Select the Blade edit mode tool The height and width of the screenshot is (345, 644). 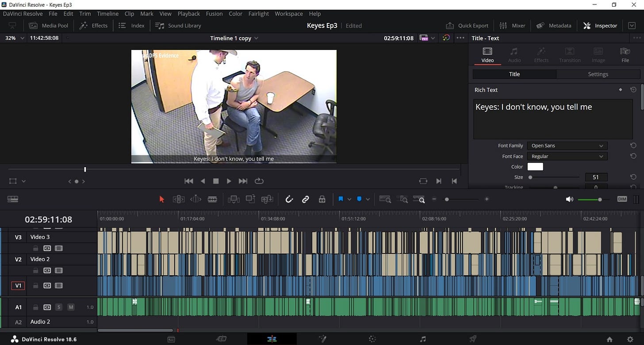click(x=212, y=199)
